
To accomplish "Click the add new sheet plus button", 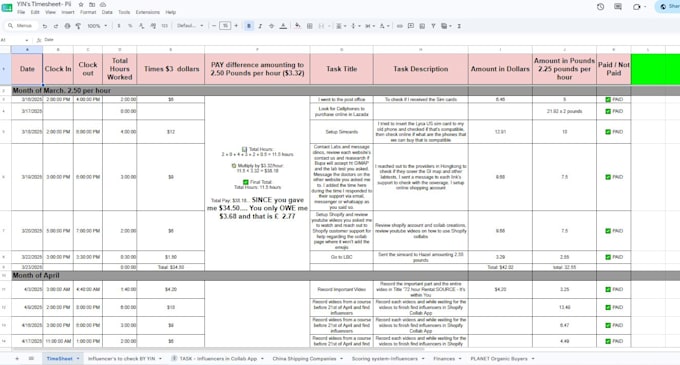I will click(17, 358).
